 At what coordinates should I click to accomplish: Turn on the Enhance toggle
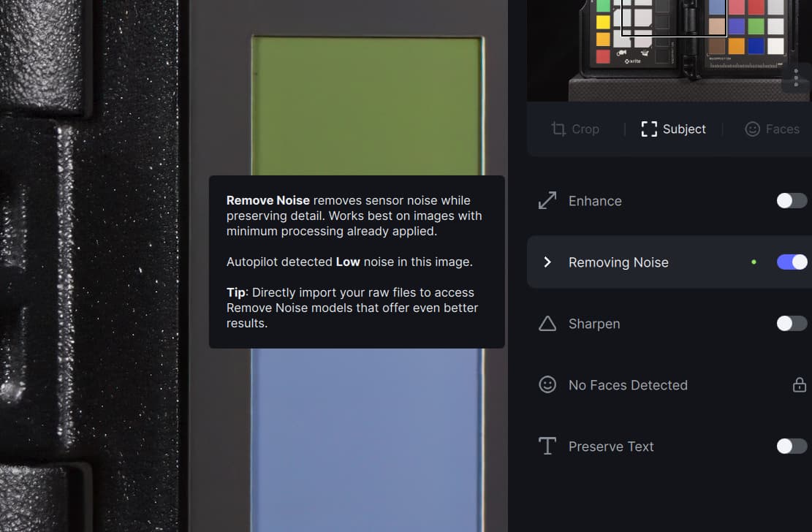[x=792, y=201]
